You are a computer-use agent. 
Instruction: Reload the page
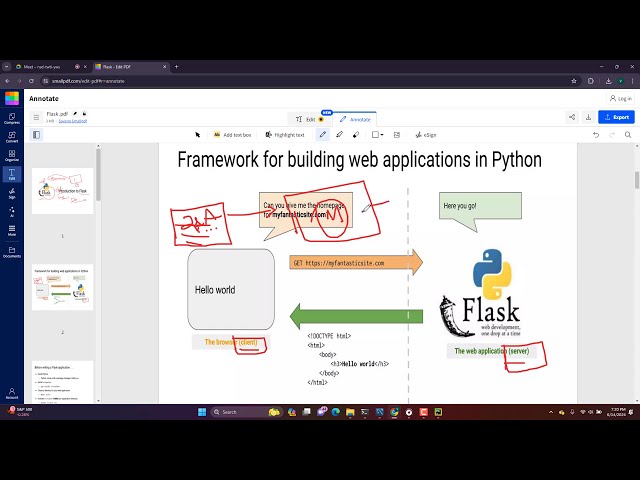pyautogui.click(x=31, y=81)
